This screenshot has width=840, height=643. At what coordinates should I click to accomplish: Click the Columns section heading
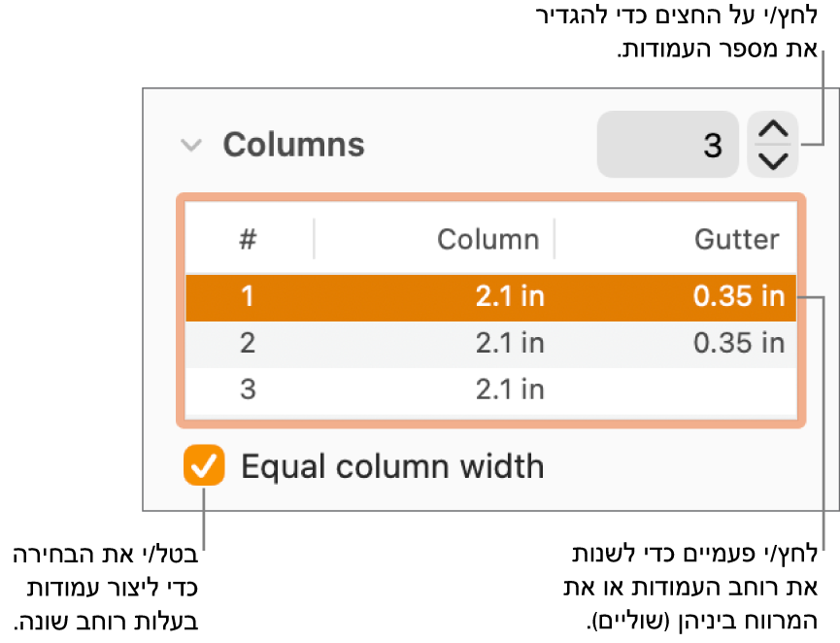tap(293, 145)
